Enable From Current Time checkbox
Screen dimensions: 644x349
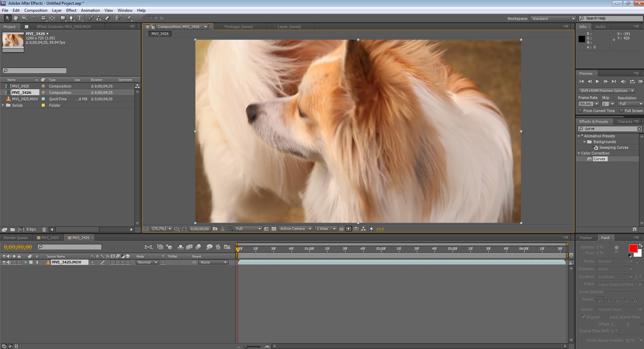(580, 111)
